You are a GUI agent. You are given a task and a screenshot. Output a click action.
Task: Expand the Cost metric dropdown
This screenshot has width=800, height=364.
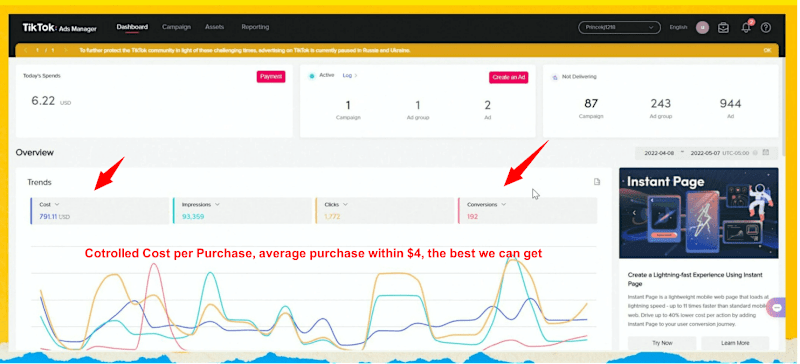(57, 204)
